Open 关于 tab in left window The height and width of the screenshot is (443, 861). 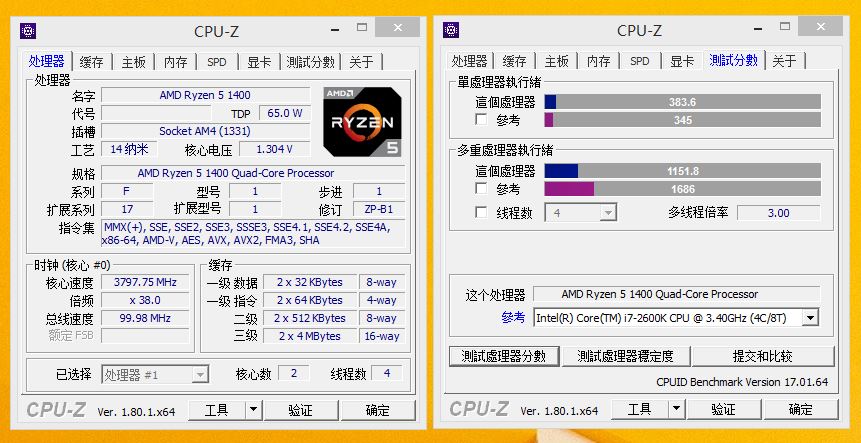tap(361, 62)
